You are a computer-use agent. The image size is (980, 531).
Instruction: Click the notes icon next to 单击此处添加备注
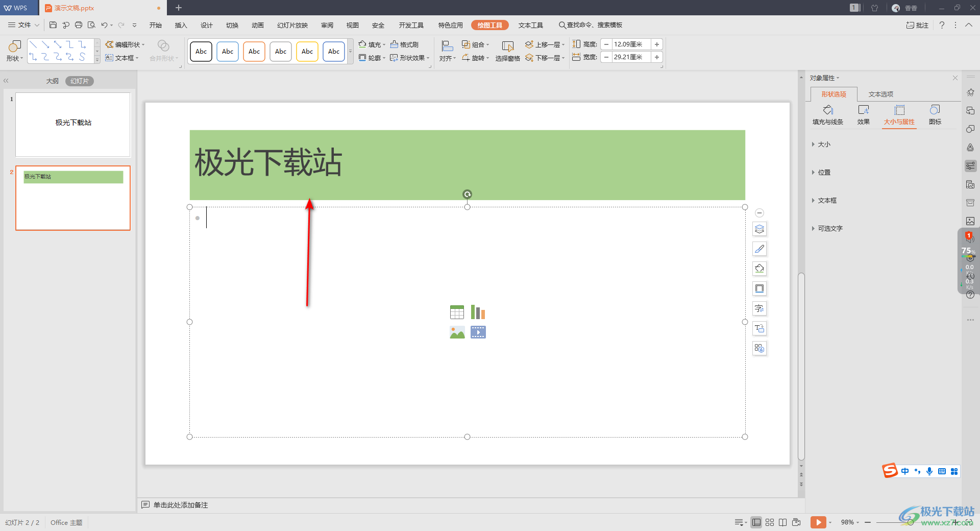[145, 505]
